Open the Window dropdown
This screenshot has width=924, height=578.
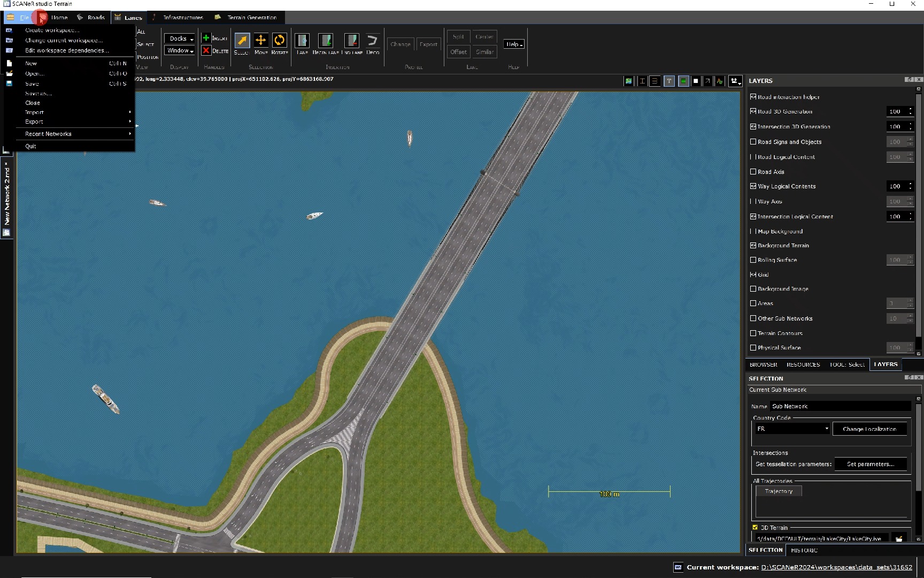click(x=180, y=50)
